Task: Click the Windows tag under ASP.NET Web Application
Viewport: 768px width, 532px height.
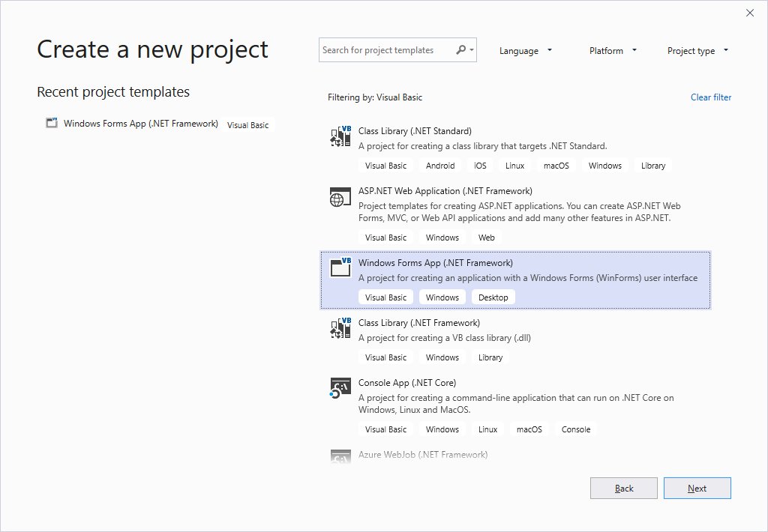Action: [442, 238]
